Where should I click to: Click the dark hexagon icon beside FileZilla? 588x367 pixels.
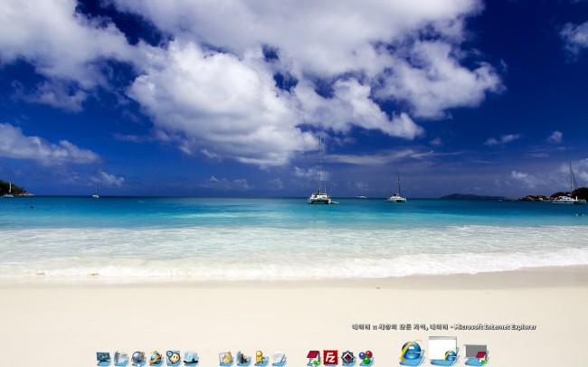point(347,358)
